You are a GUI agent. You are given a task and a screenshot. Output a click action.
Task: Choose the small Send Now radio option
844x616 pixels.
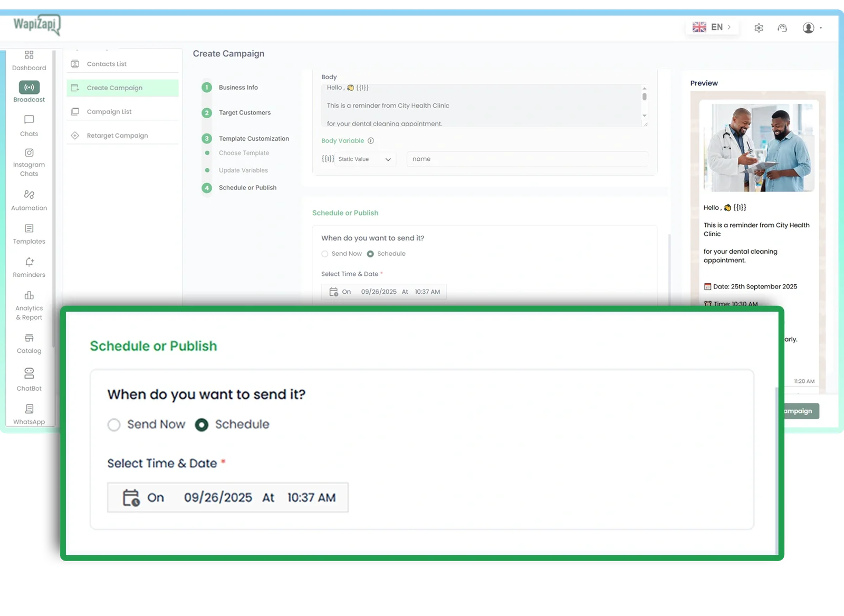coord(325,254)
